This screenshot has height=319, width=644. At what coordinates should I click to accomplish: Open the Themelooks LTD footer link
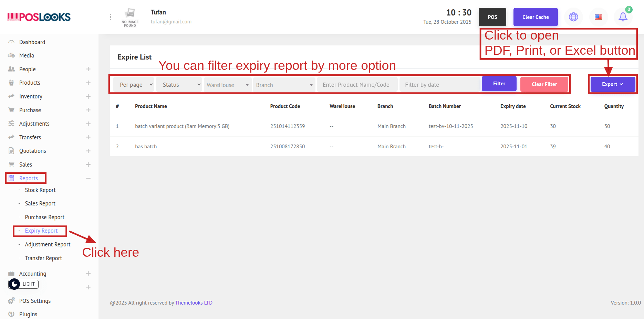194,303
